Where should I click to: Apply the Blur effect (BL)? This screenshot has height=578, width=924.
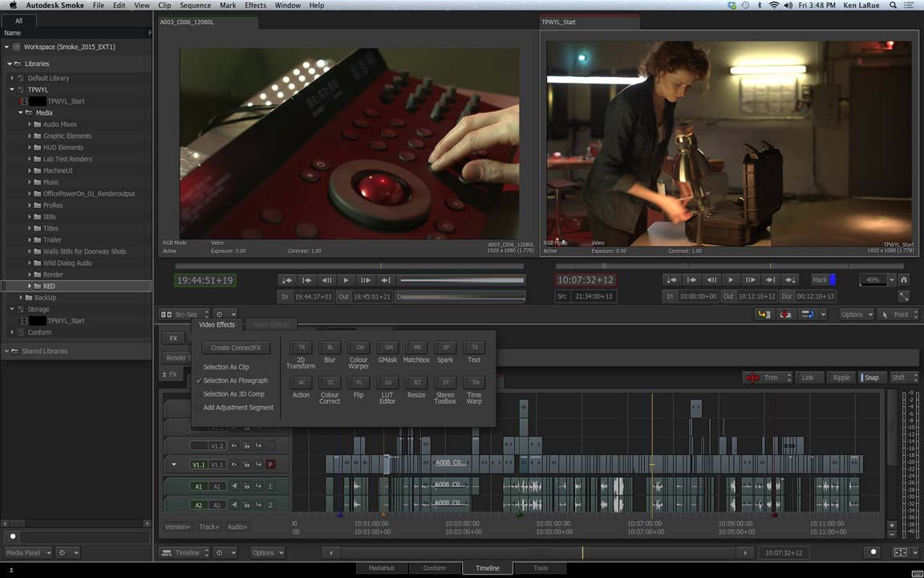tap(330, 348)
